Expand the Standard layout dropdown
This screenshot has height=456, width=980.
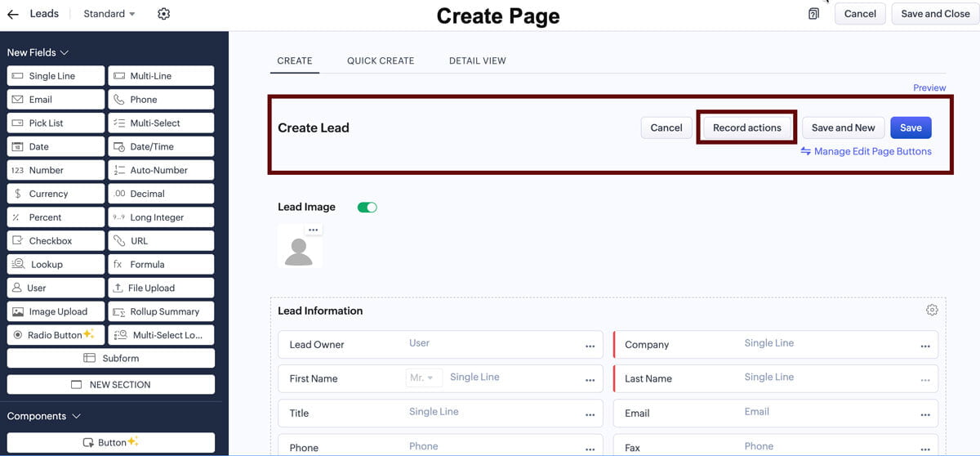click(x=109, y=14)
